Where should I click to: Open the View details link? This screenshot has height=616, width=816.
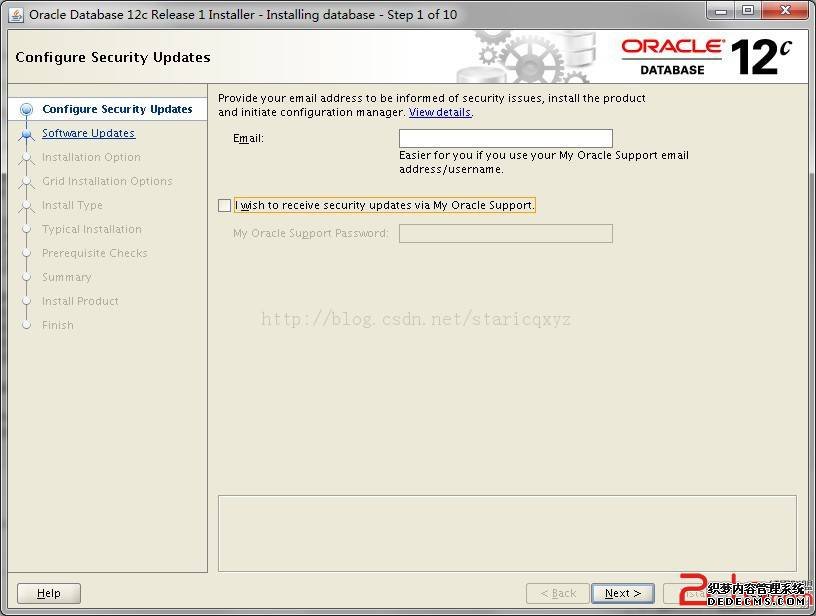pos(440,113)
